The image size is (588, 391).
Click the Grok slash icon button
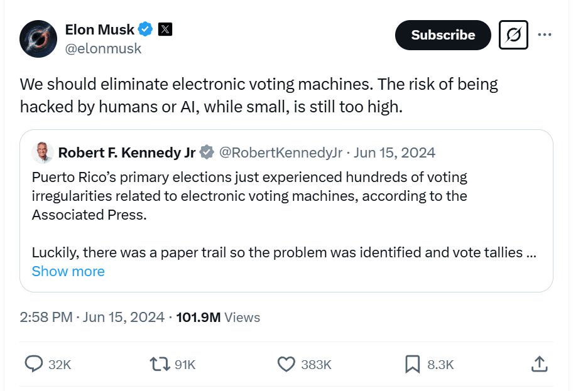513,35
